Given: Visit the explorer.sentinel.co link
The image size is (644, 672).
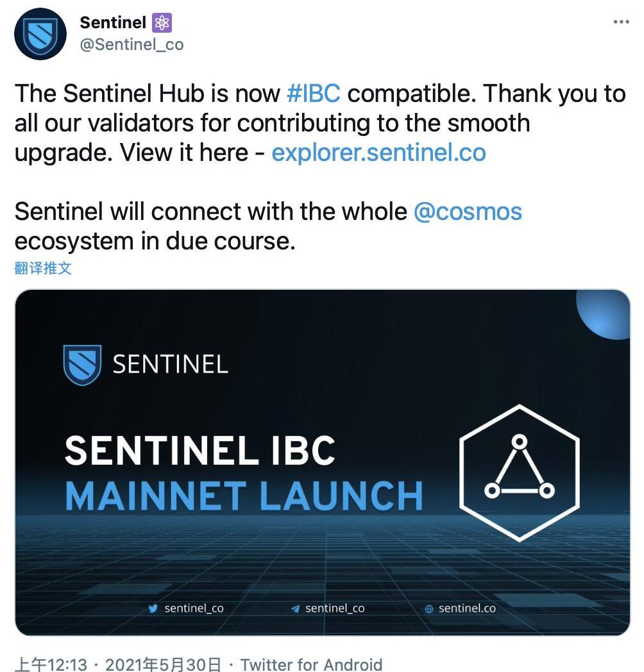Looking at the screenshot, I should coord(378,153).
